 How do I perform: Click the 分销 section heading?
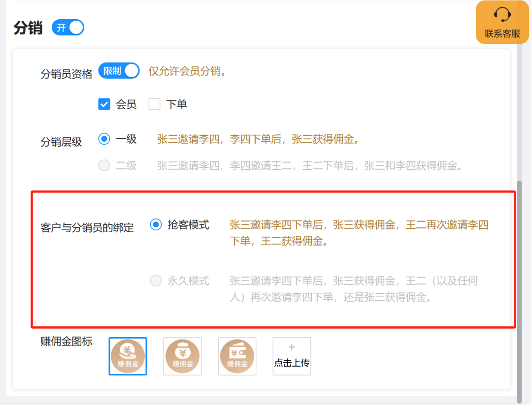coord(28,28)
